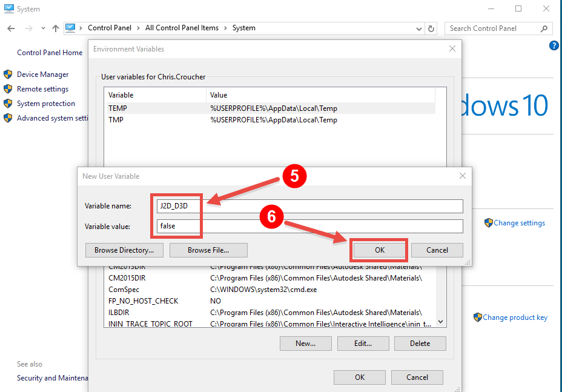Click Browse File button
Screen dimensions: 562x392
(x=208, y=250)
